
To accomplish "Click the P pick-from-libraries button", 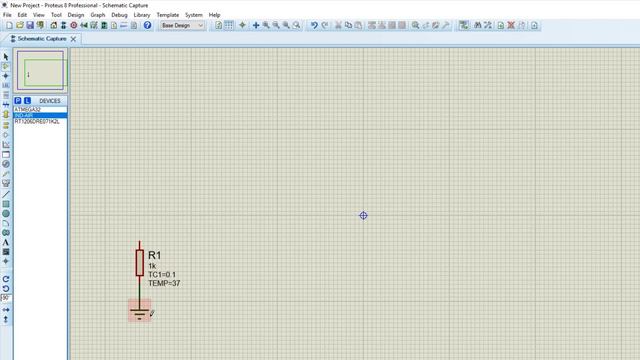I will click(18, 100).
